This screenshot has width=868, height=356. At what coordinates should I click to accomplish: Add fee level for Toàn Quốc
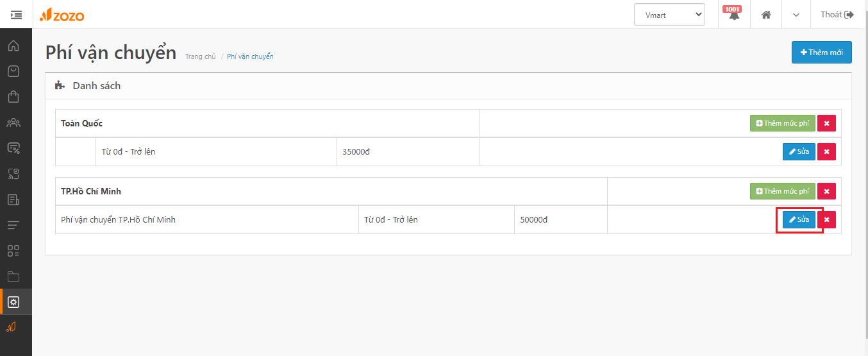(x=783, y=123)
